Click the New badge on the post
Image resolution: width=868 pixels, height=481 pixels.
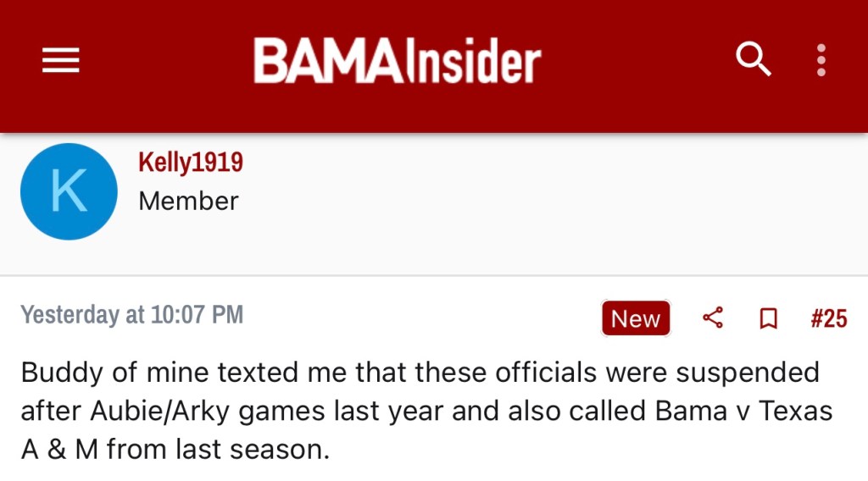[x=636, y=318]
